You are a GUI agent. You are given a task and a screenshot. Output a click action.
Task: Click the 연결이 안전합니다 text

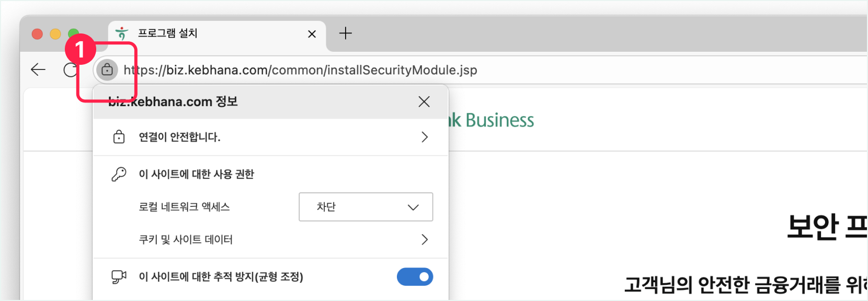tap(179, 137)
